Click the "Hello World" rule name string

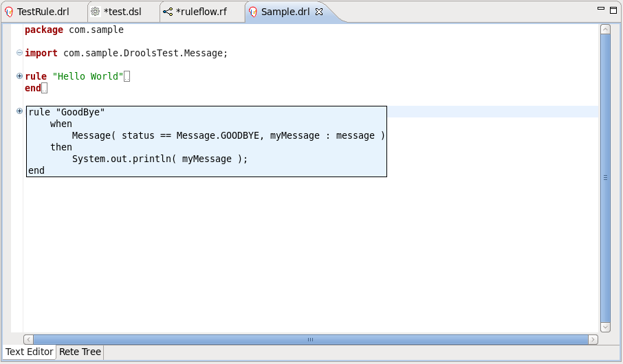88,76
